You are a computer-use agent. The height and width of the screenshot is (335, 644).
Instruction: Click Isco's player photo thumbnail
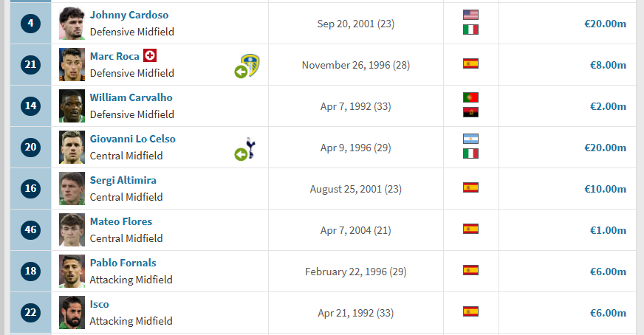click(72, 312)
